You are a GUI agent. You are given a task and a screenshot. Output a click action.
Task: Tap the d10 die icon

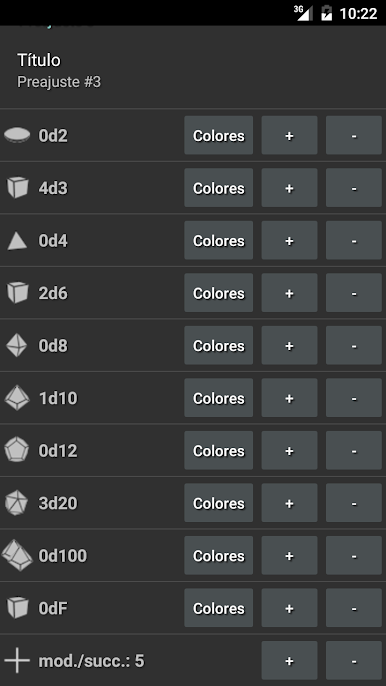(17, 398)
